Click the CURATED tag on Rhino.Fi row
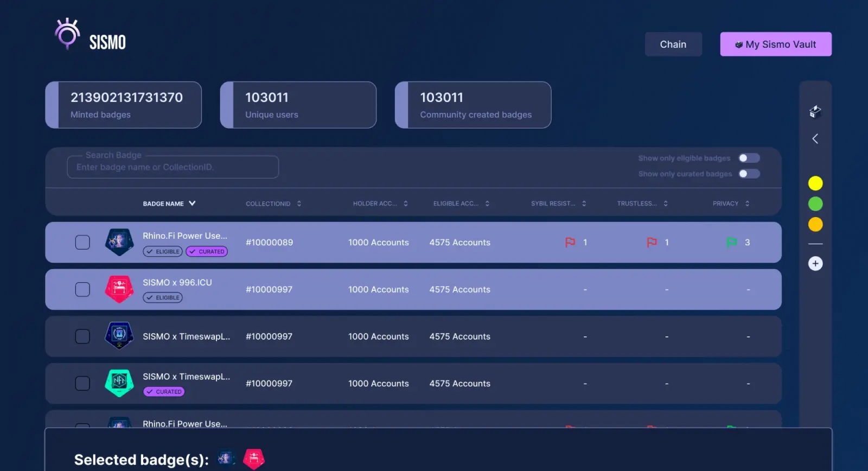The height and width of the screenshot is (471, 868). point(207,251)
